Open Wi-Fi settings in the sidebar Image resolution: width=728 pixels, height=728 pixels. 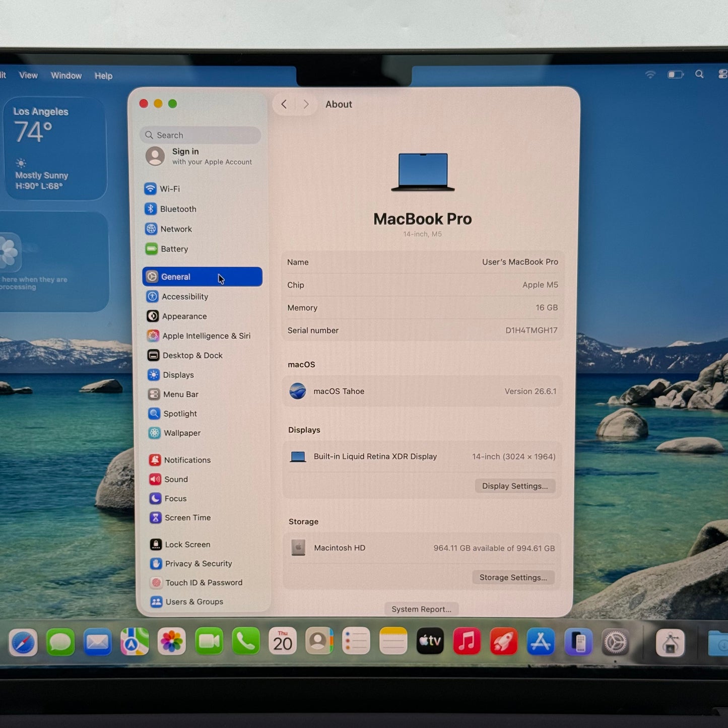[x=202, y=189]
